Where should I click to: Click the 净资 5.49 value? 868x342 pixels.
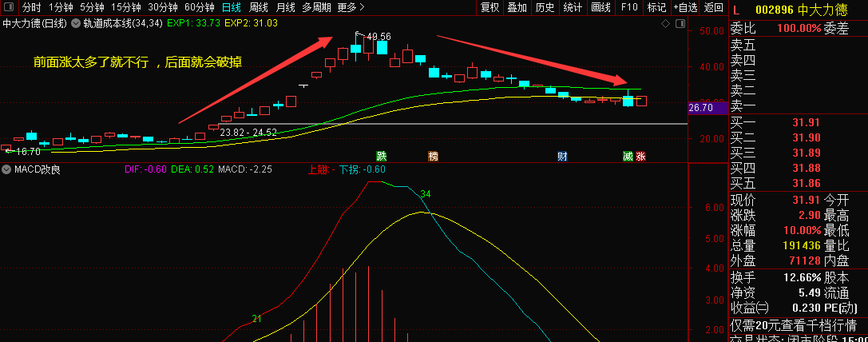(809, 292)
